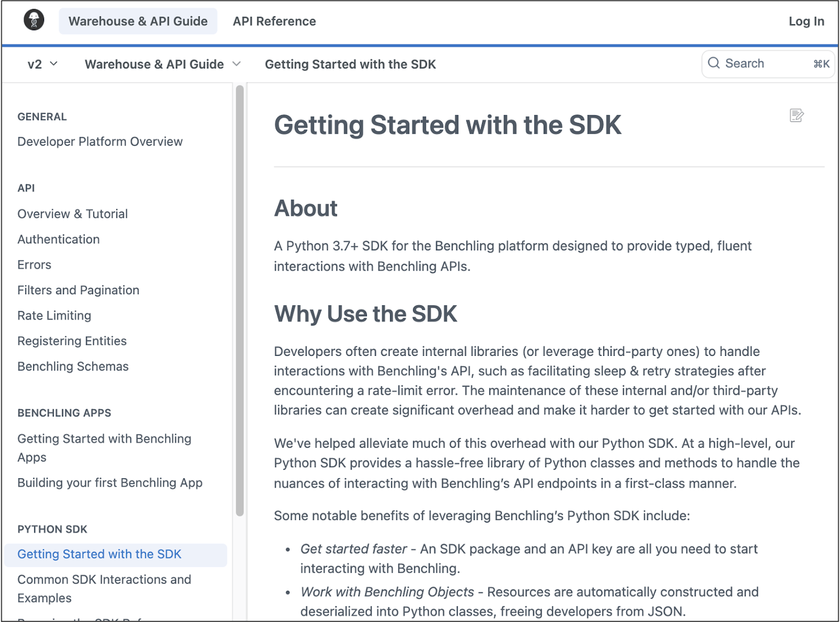Viewport: 840px width, 622px height.
Task: Open the Errors sidebar page
Action: (x=34, y=264)
